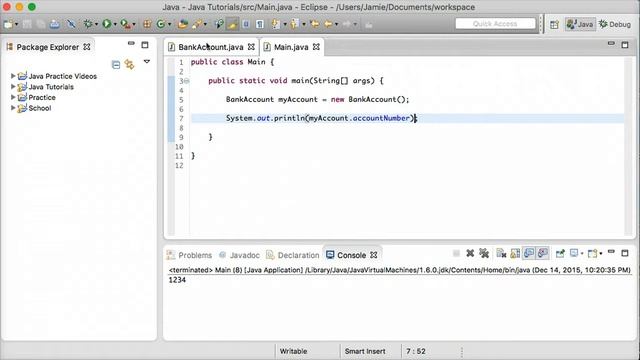Select the Java Tutorials project folder
640x360 pixels.
(45, 87)
